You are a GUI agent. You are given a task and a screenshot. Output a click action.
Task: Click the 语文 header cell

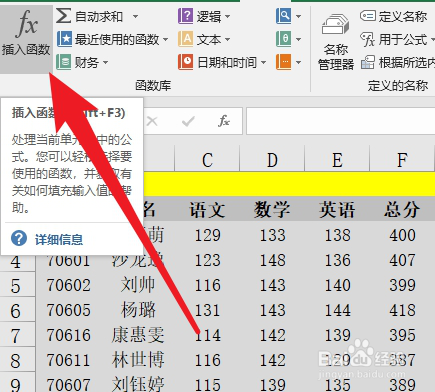coord(207,210)
